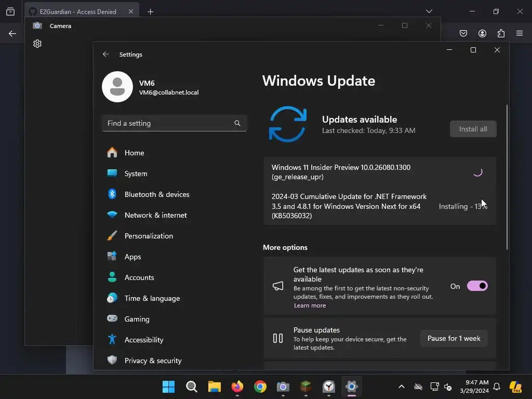Open a new Firefox tab
Image resolution: width=532 pixels, height=399 pixels.
[150, 12]
